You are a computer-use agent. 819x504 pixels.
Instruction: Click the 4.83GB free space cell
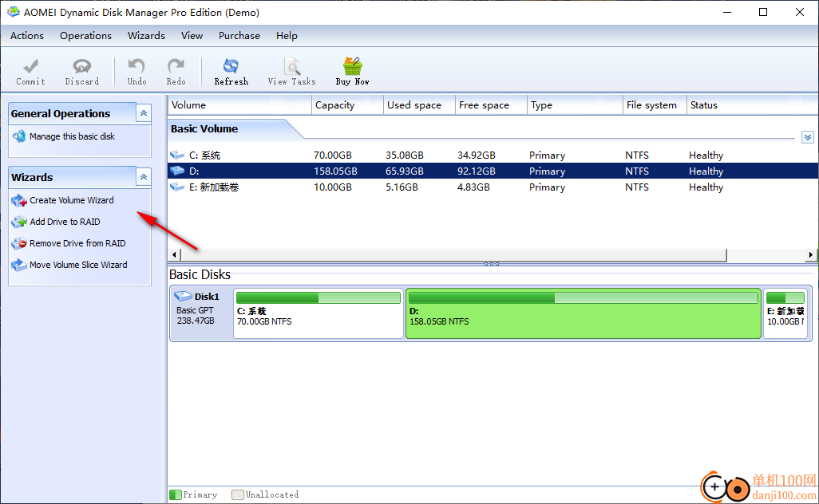[473, 187]
